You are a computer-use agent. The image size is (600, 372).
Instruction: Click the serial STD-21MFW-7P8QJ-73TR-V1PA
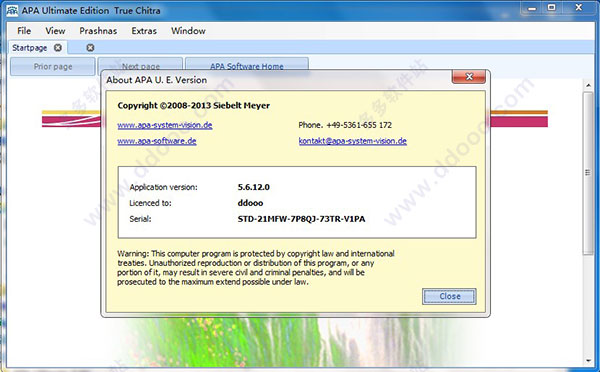301,219
